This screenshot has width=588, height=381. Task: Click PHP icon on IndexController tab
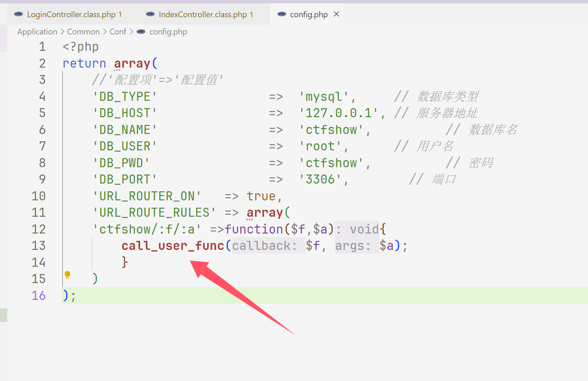[150, 14]
